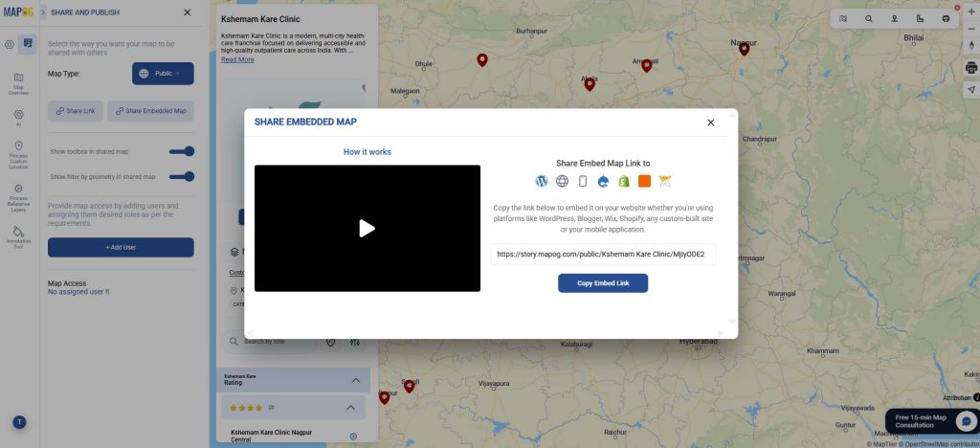Click the + Add User button

(121, 247)
